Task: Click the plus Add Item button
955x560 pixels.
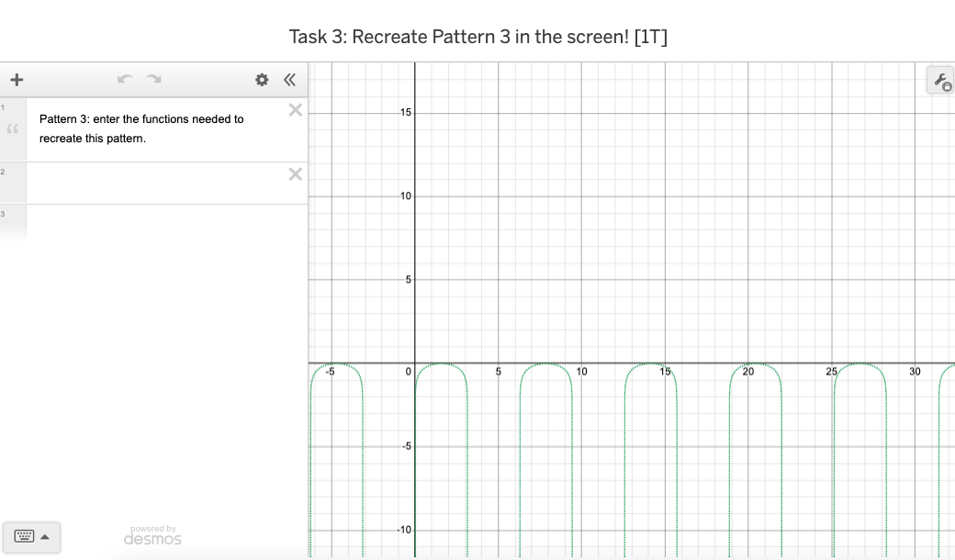Action: click(x=17, y=80)
